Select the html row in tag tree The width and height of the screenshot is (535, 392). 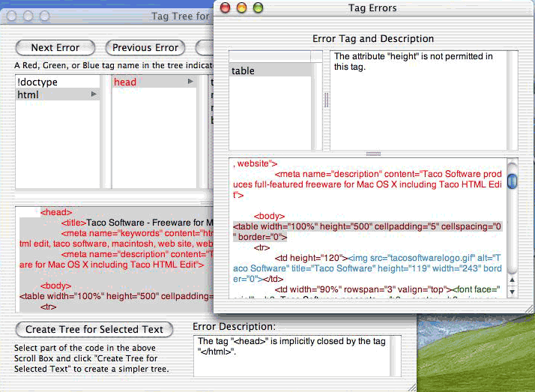point(58,94)
